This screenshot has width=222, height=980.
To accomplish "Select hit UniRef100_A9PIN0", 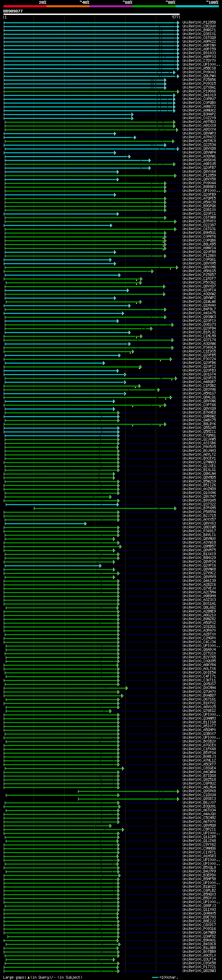I will pyautogui.click(x=199, y=45).
